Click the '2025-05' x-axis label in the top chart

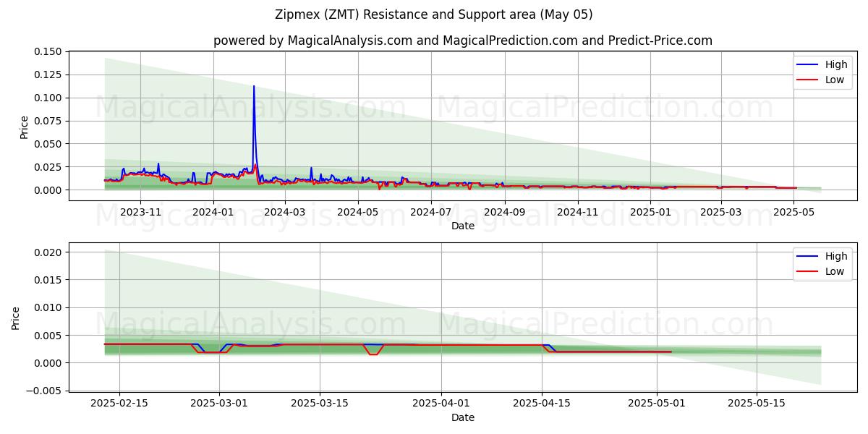(x=794, y=212)
